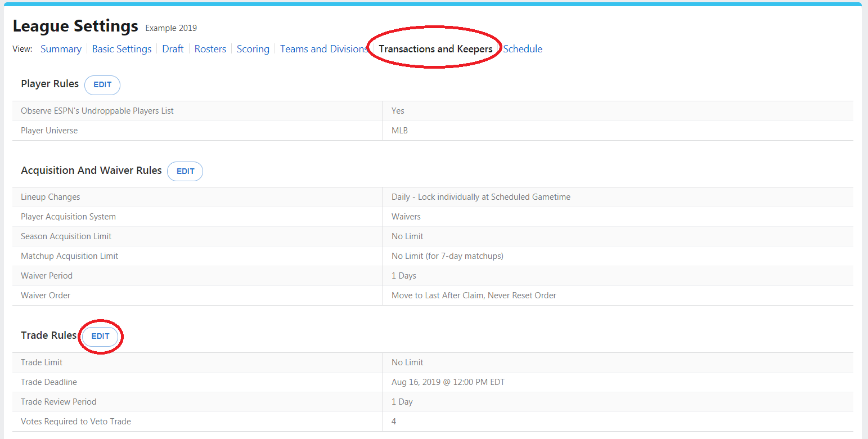Click the 'Example 2019' league name
The width and height of the screenshot is (868, 439).
[171, 28]
